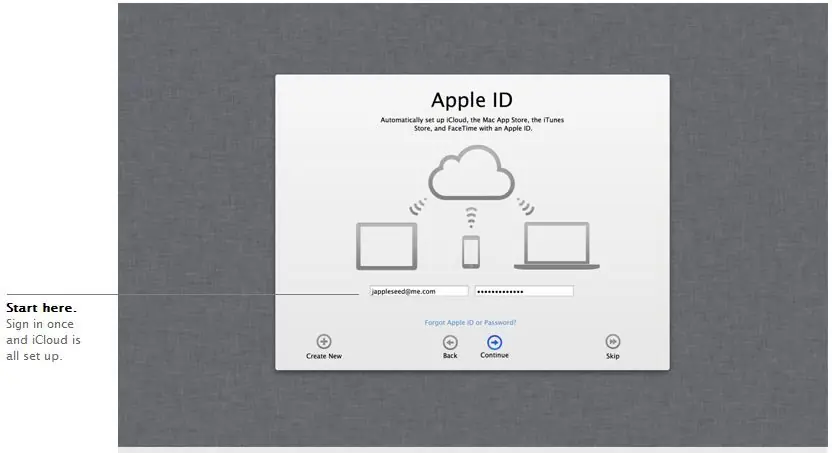Image resolution: width=832 pixels, height=453 pixels.
Task: Click the iPhone illustration
Action: (x=471, y=251)
